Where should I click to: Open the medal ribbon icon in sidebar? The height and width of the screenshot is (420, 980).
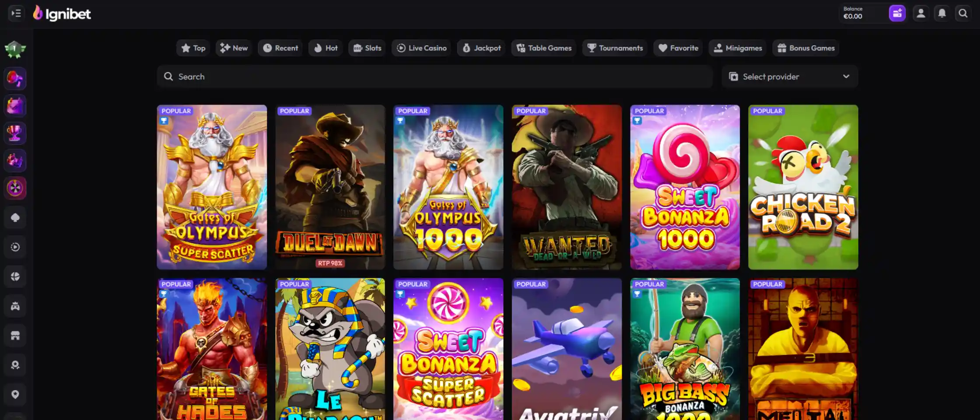pos(15,365)
